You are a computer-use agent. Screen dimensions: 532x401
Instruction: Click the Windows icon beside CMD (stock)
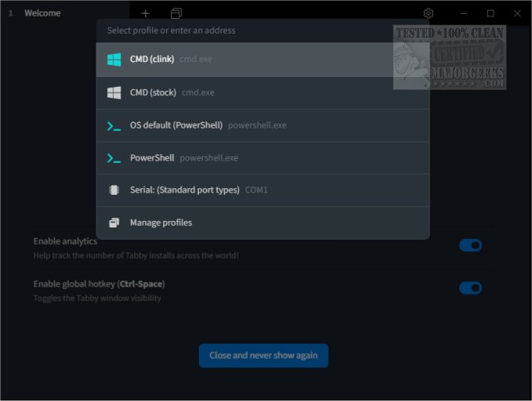pyautogui.click(x=114, y=92)
